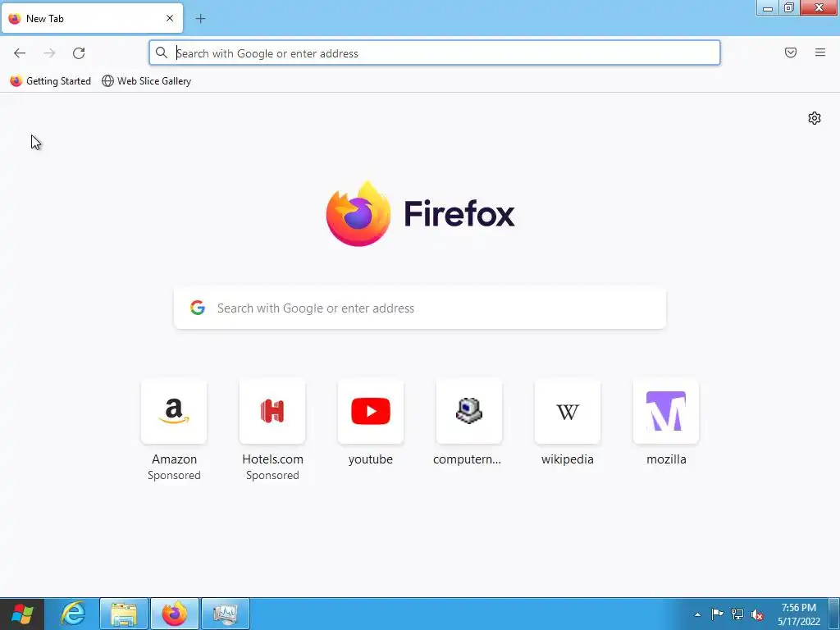This screenshot has height=630, width=840.
Task: Open the taskbar clock and date
Action: pos(799,614)
